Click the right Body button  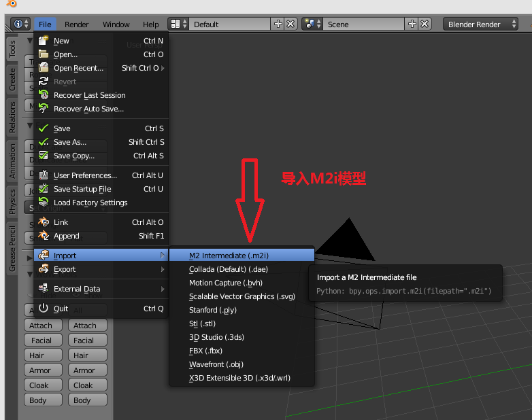click(88, 400)
